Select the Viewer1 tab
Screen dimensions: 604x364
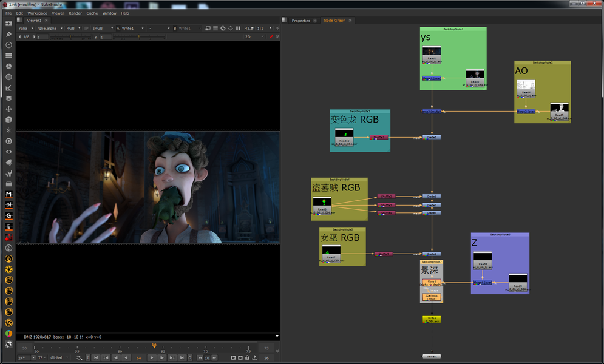coord(34,21)
